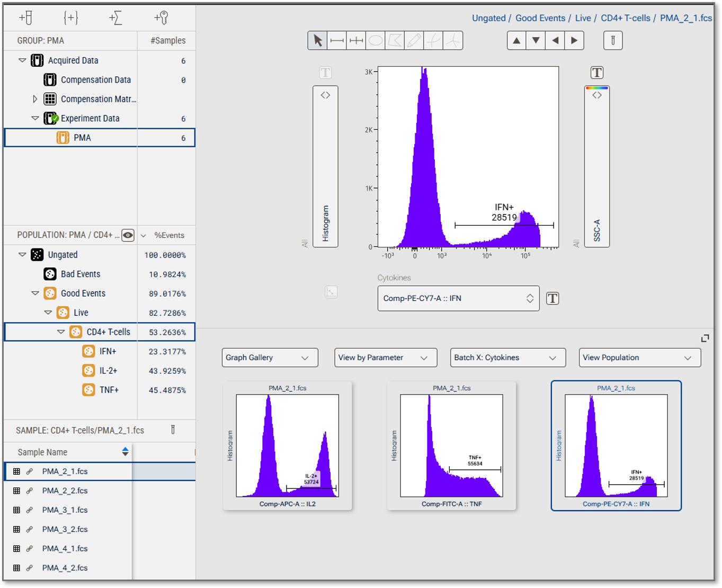
Task: Collapse the CD4+ T-cells tree node
Action: [x=61, y=332]
